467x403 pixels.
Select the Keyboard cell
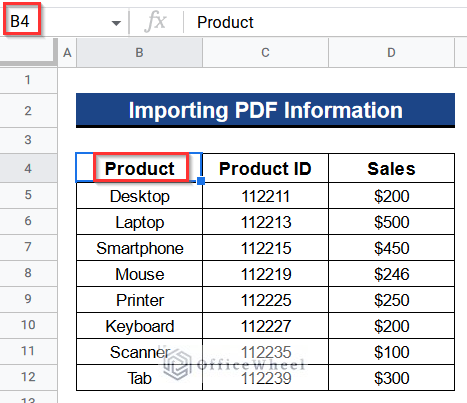(139, 326)
